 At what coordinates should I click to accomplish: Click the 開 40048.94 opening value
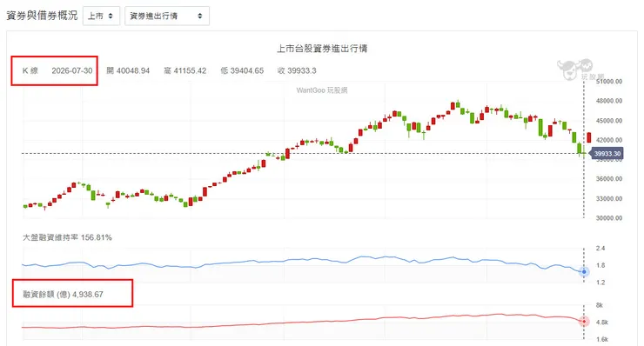tap(128, 70)
